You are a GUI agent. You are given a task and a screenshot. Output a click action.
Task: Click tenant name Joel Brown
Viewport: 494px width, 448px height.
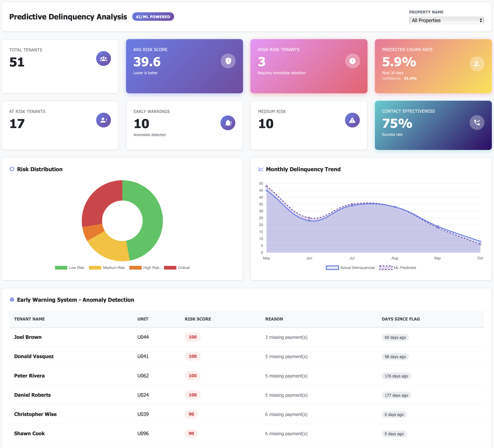pyautogui.click(x=28, y=337)
